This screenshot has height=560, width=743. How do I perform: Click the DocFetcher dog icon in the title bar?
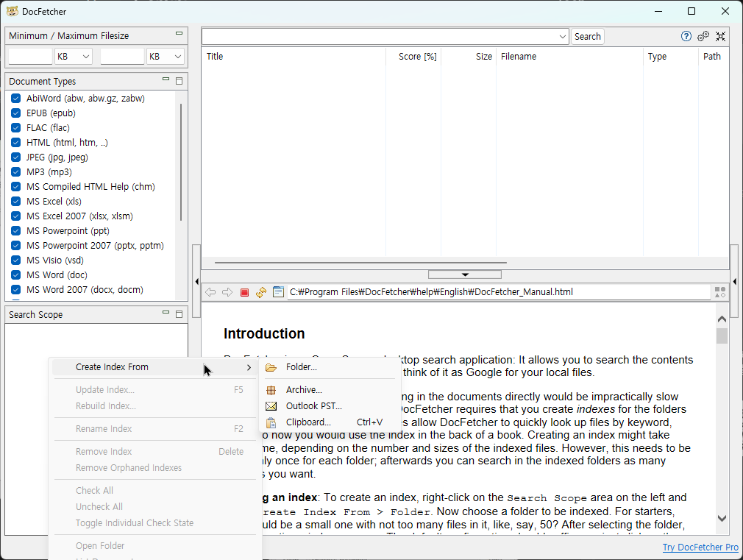13,11
